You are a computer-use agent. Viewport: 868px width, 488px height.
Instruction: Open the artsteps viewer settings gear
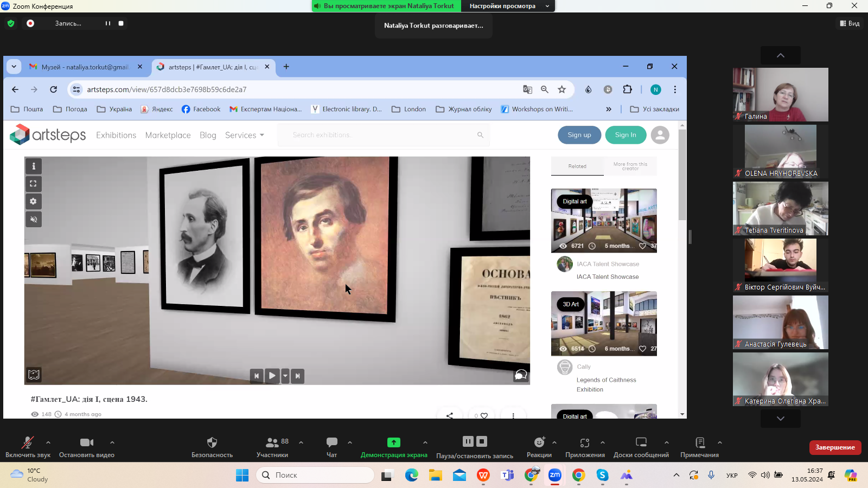point(34,202)
